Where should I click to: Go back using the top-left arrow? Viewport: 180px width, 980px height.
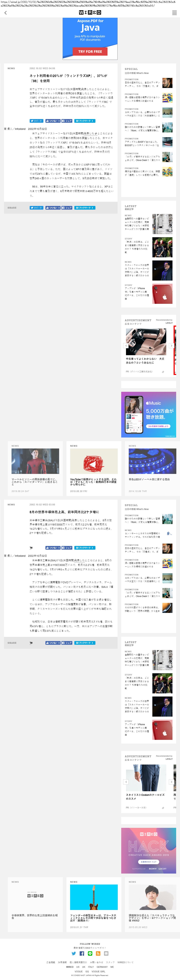(x=5, y=13)
